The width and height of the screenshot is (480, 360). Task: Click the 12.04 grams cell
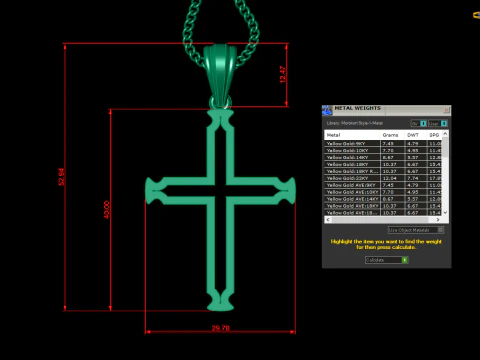392,178
